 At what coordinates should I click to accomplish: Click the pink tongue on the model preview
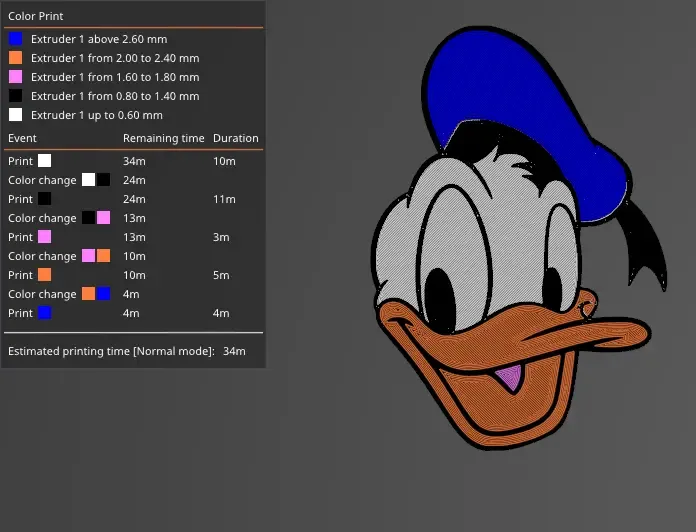pos(510,378)
